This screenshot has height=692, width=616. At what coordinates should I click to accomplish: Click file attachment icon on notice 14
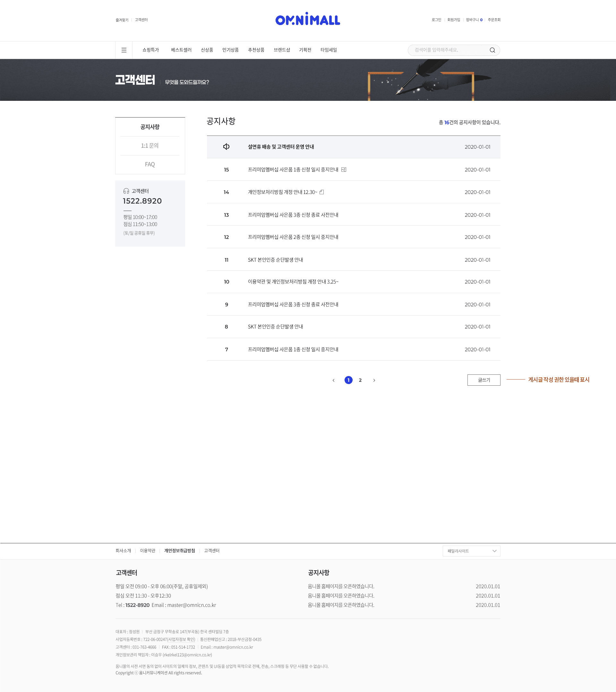(321, 192)
